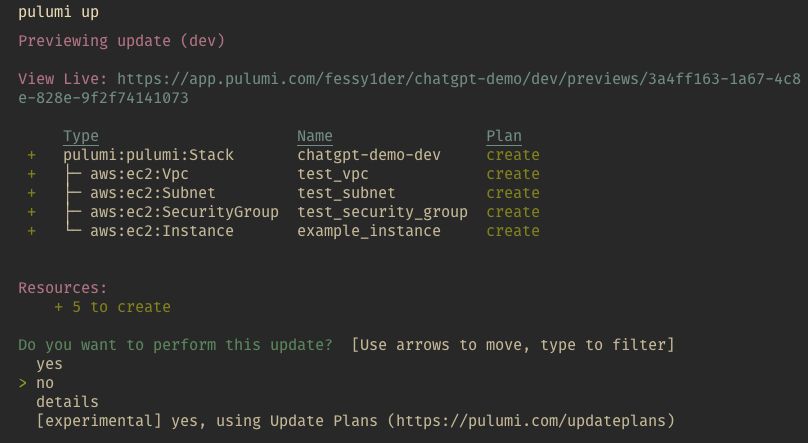Image resolution: width=808 pixels, height=443 pixels.
Task: Select the 'yes' option to perform update
Action: click(49, 365)
